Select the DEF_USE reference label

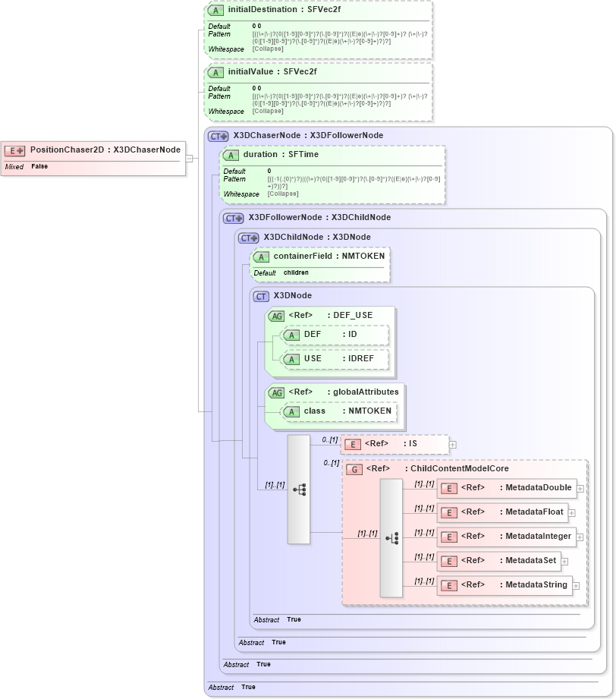(x=330, y=315)
